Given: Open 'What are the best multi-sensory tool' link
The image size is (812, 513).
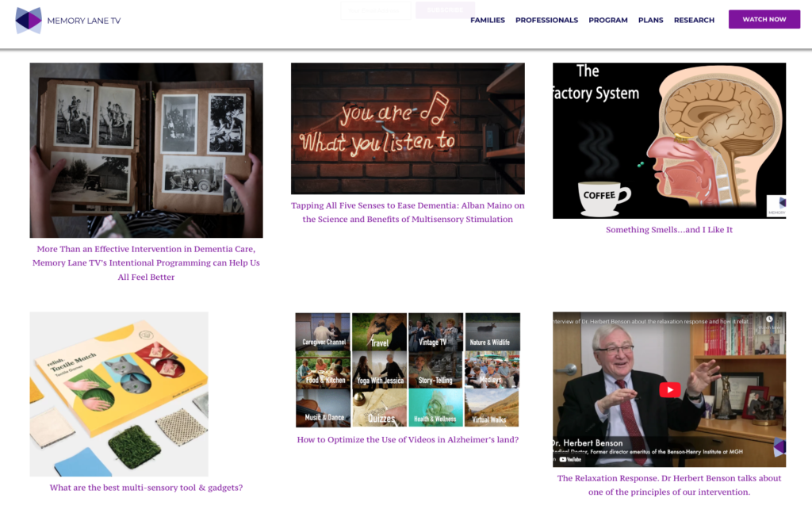Looking at the screenshot, I should pyautogui.click(x=146, y=488).
